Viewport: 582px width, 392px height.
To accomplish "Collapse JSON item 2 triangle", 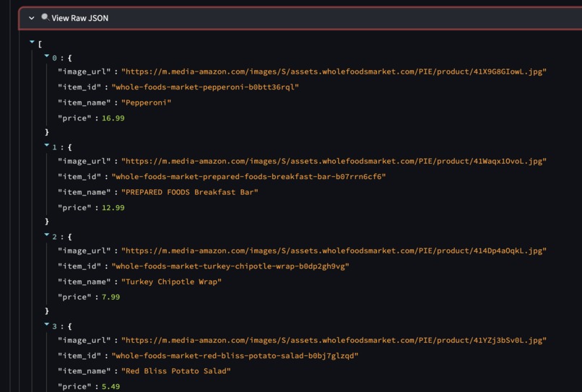I will point(47,235).
